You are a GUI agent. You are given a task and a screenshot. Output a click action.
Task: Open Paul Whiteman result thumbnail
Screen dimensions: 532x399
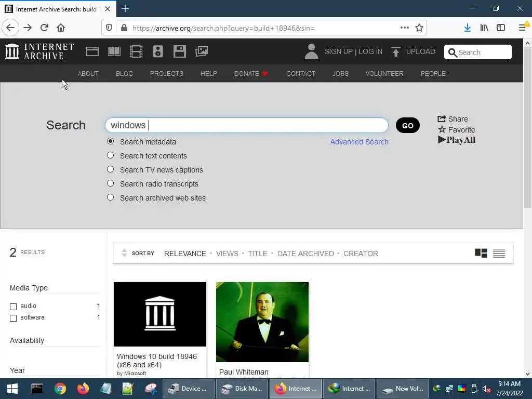click(262, 322)
